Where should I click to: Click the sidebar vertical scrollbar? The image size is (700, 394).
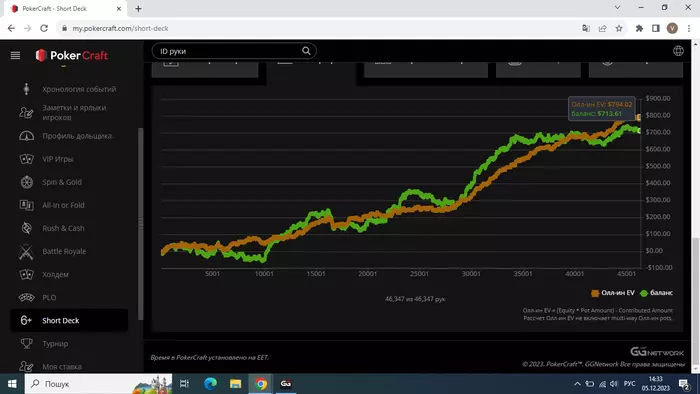click(x=141, y=224)
